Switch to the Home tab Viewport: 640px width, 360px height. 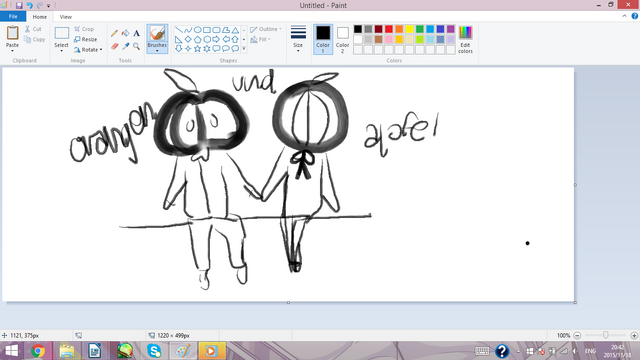(40, 17)
